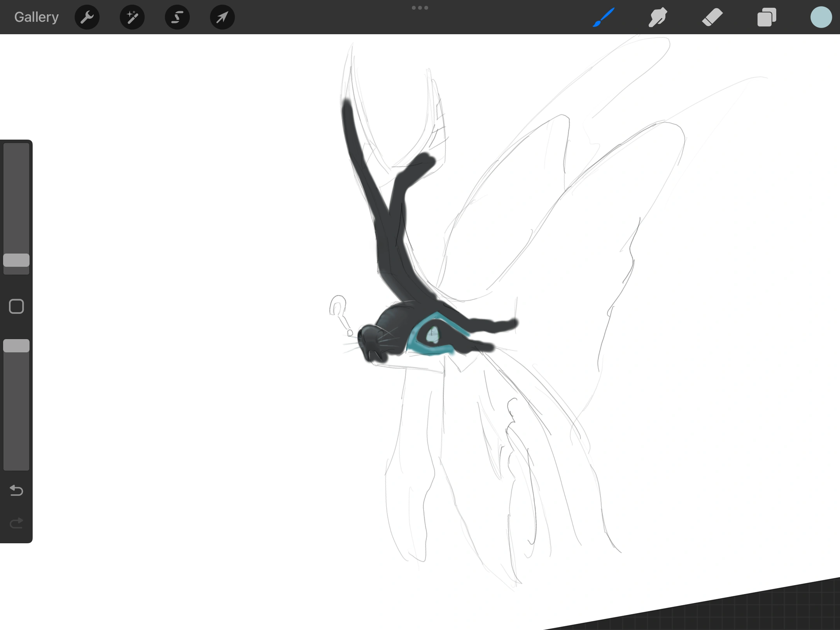Open the Smudge brush library
Viewport: 840px width, 630px height.
[658, 17]
